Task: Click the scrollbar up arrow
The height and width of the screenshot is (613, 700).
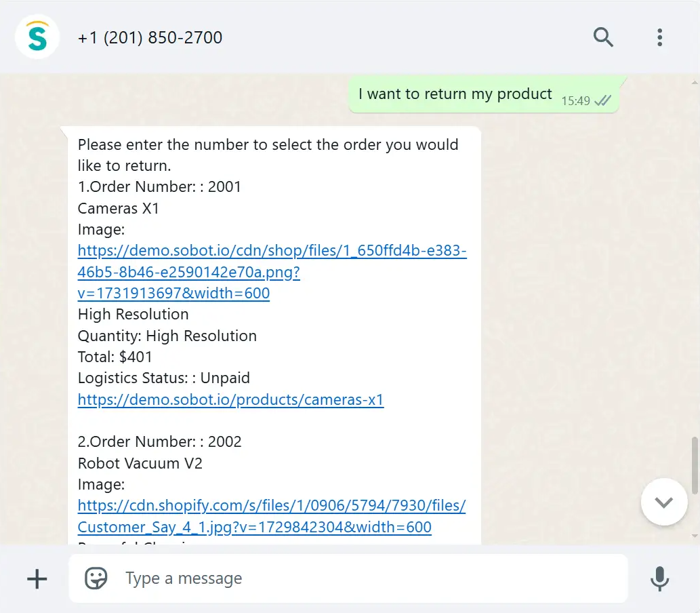Action: [x=695, y=83]
